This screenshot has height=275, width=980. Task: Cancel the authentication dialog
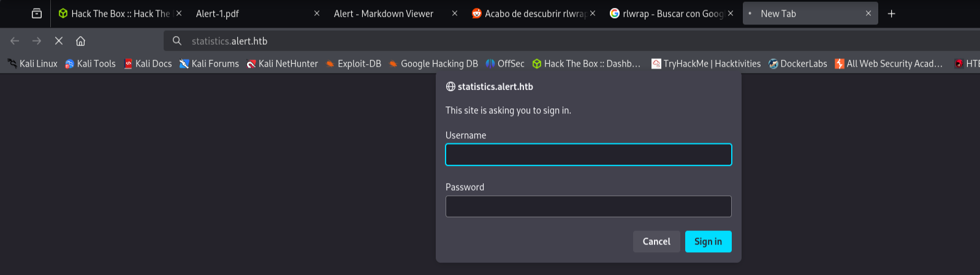tap(656, 241)
